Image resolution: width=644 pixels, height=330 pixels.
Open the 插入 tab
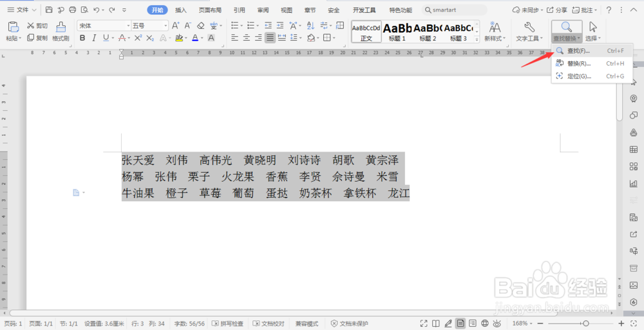(181, 10)
